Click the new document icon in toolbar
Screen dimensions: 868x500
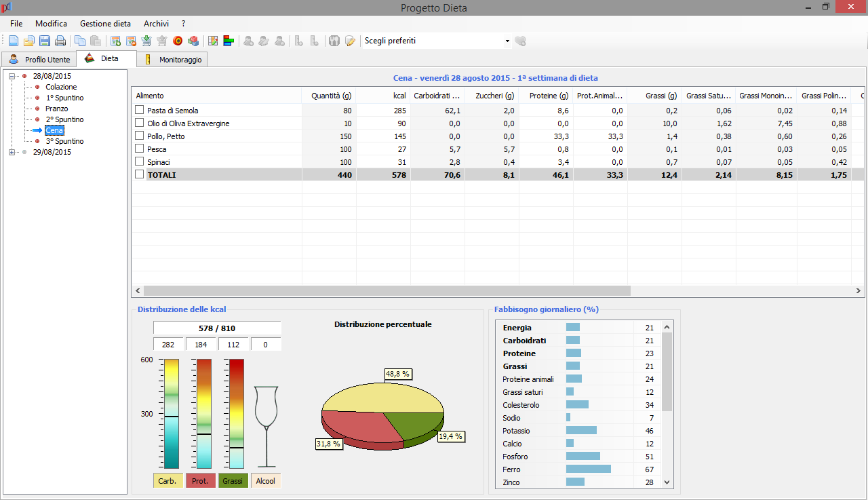14,41
